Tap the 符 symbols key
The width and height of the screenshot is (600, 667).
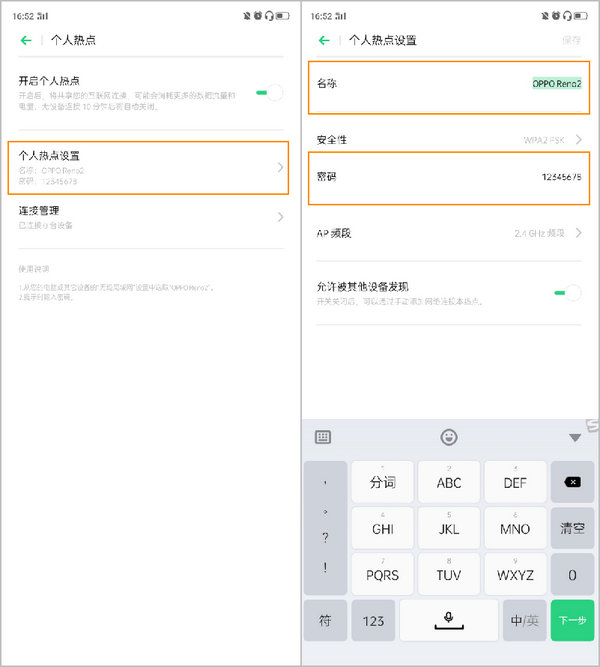tap(325, 620)
